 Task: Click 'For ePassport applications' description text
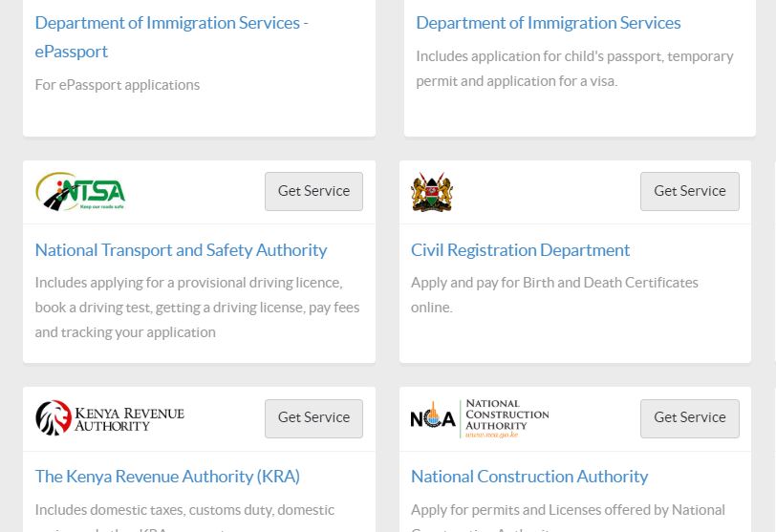[x=118, y=85]
